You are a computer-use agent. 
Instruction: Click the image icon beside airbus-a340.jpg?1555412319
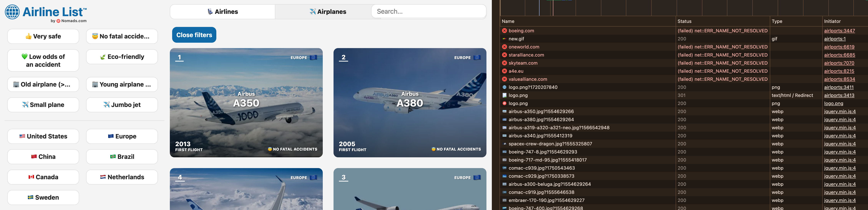(505, 136)
